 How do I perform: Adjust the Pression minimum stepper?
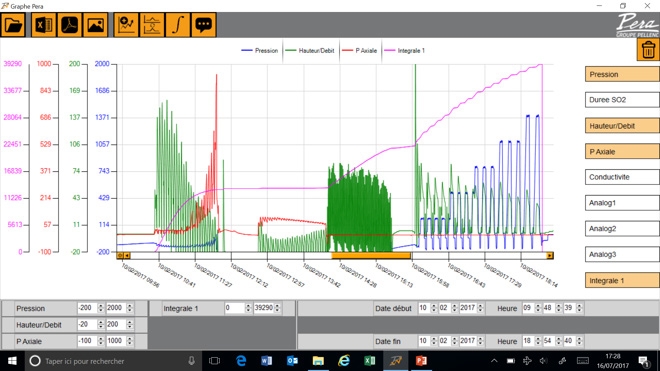[101, 308]
